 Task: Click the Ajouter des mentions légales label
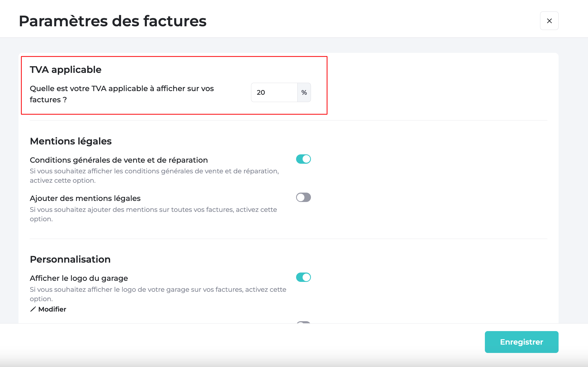[85, 198]
